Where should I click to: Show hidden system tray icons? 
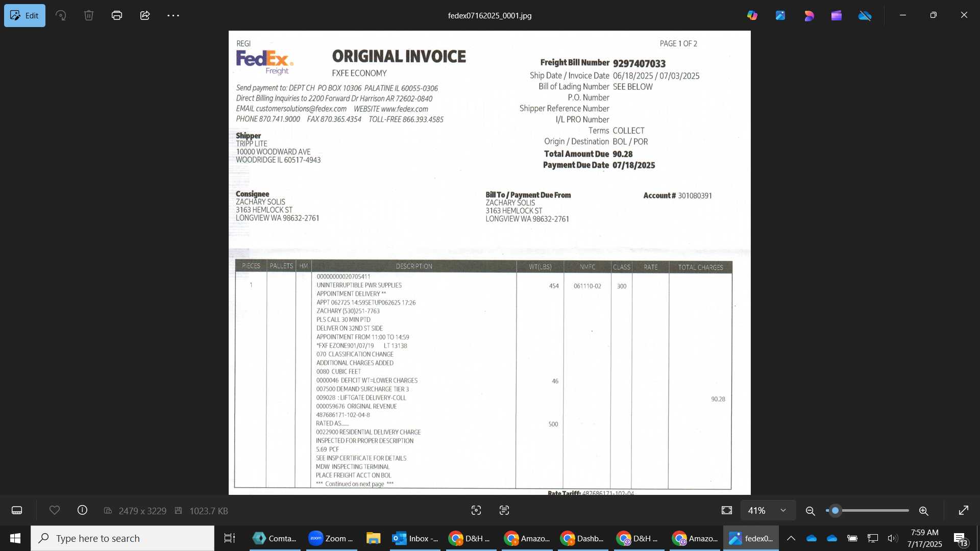pyautogui.click(x=791, y=538)
